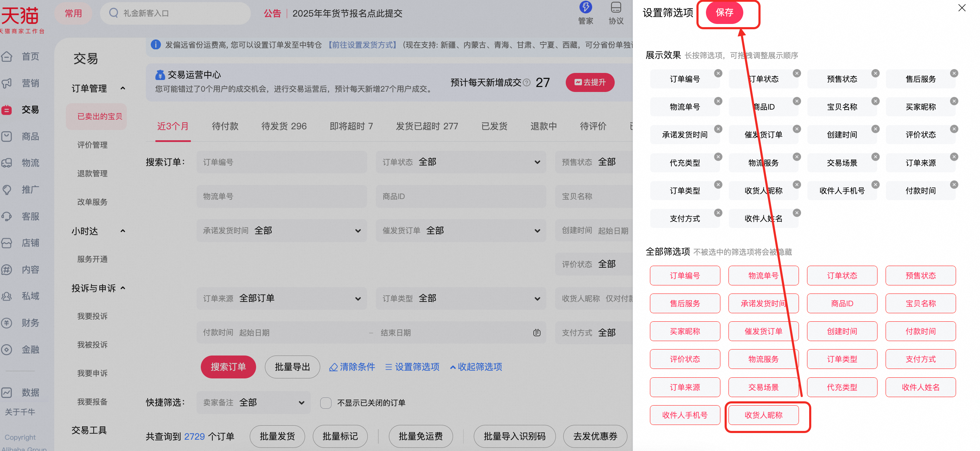The height and width of the screenshot is (451, 980).
Task: Toggle 收货人昵称 in 全部筛选项
Action: click(763, 415)
